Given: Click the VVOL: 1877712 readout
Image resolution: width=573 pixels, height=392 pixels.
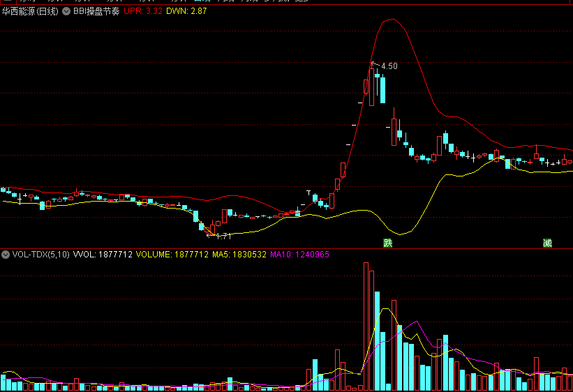Looking at the screenshot, I should click(103, 255).
